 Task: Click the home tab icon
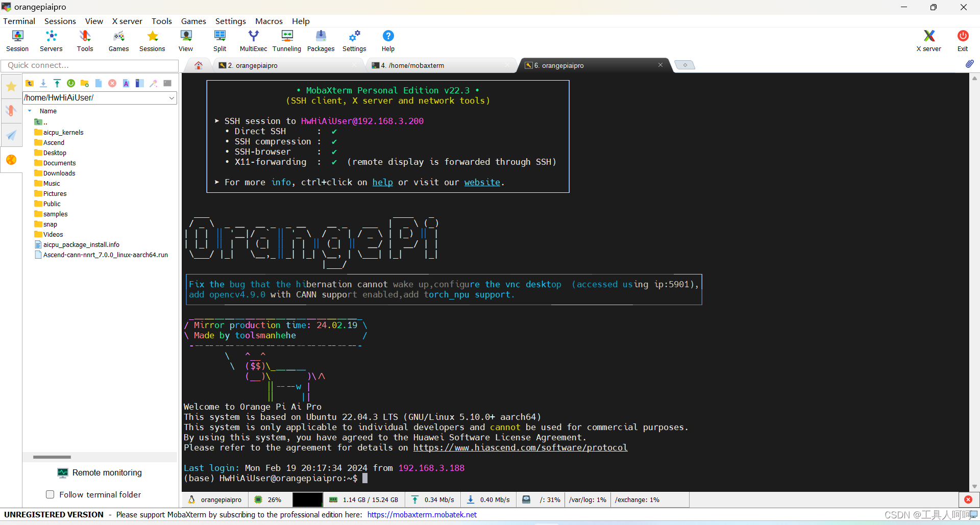click(199, 65)
